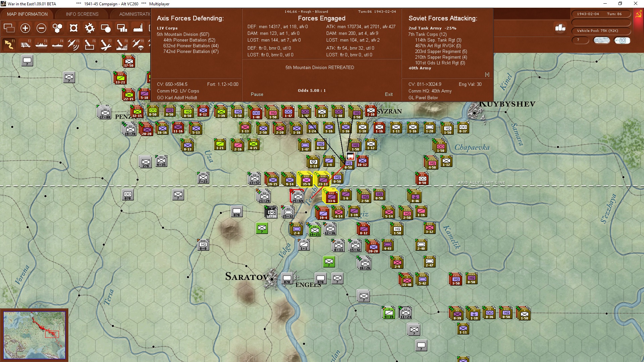This screenshot has height=362, width=644.
Task: Open the MAP INFORMATION tab
Action: click(x=27, y=14)
